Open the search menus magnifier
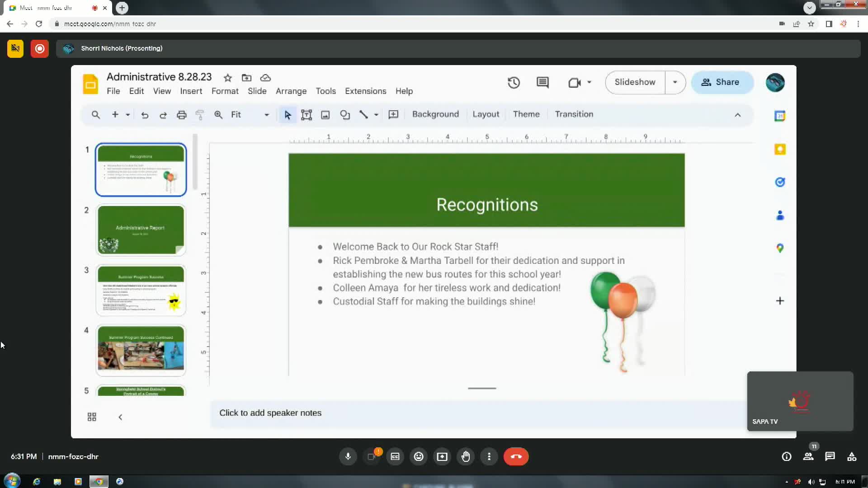868x488 pixels. (95, 115)
